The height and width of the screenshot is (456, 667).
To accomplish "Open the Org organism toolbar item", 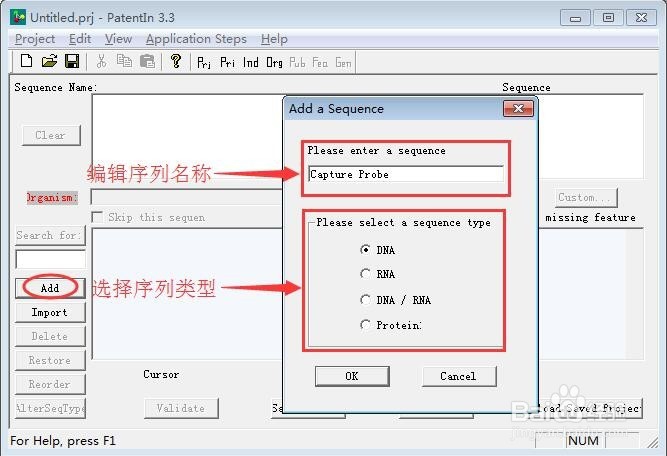I will pos(274,63).
